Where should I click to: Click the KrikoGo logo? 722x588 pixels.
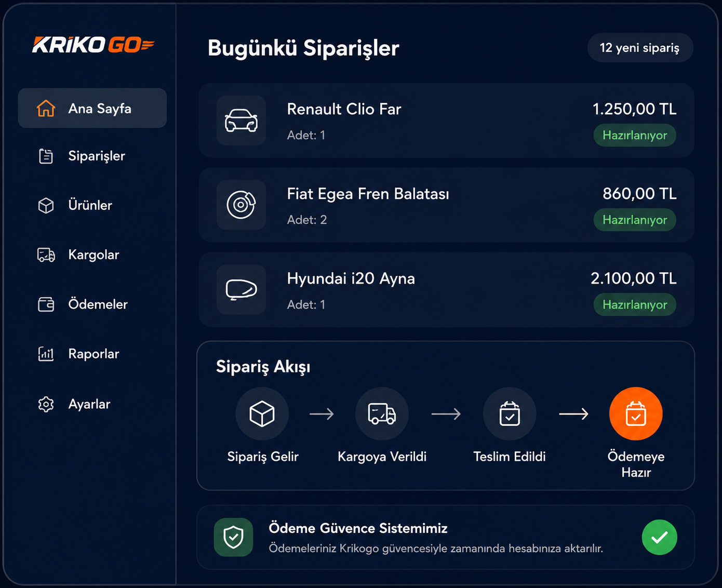point(93,45)
